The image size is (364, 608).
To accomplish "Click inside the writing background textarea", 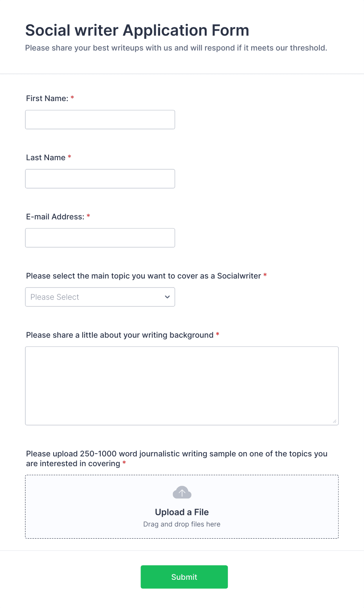I will (182, 386).
